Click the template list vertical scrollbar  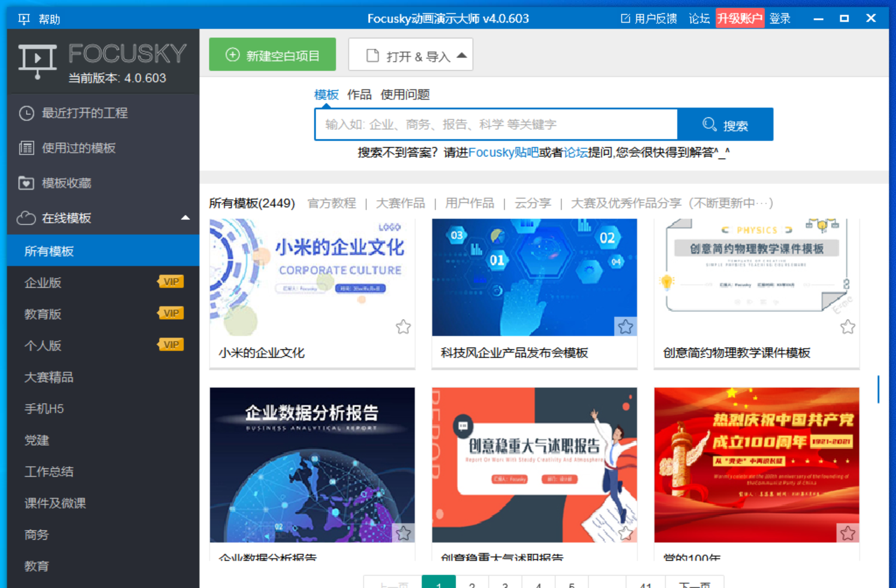878,389
